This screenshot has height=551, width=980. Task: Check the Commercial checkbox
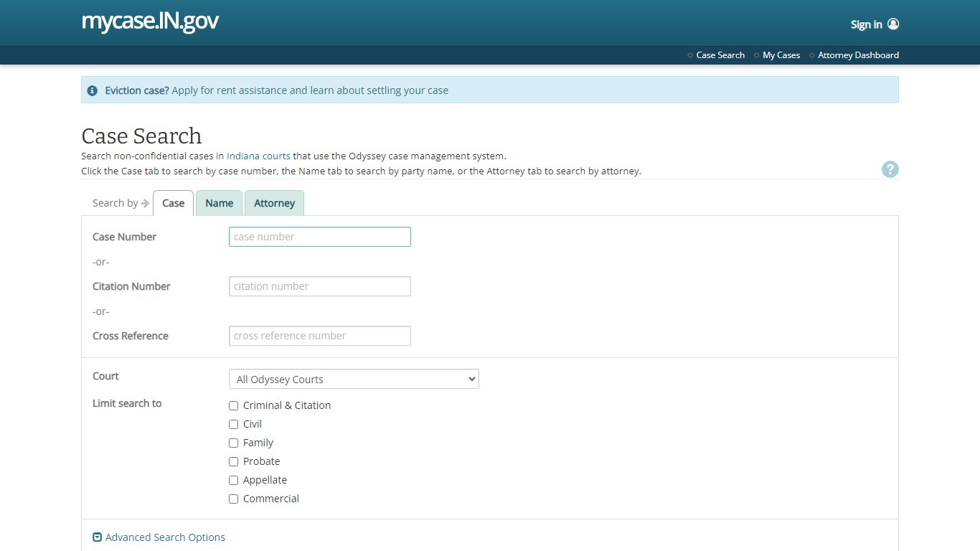tap(233, 499)
